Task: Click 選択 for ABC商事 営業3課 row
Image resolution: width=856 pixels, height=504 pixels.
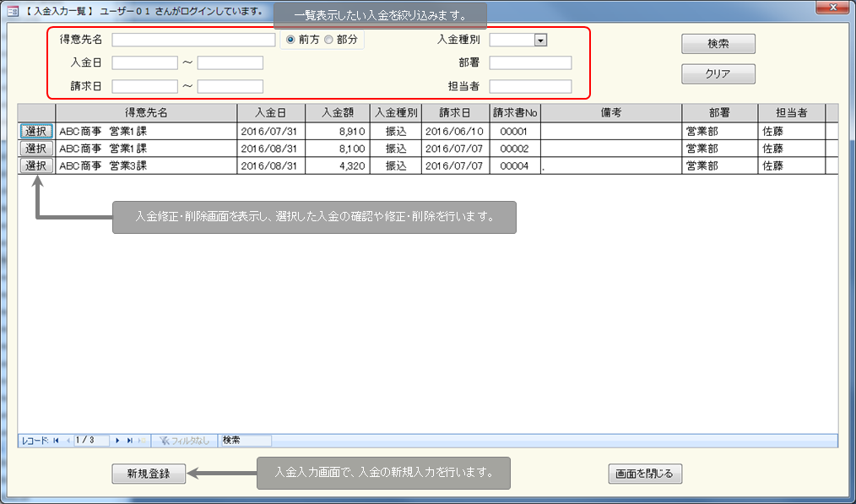Action: tap(36, 166)
